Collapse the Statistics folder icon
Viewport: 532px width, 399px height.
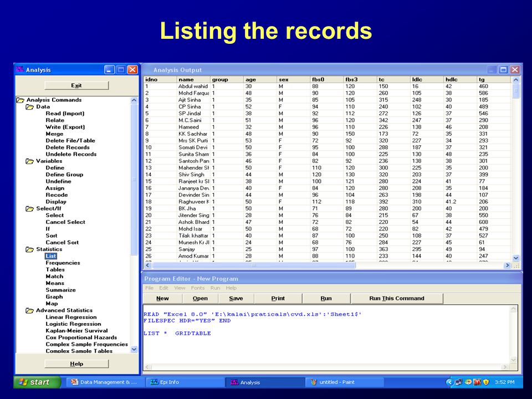click(30, 249)
